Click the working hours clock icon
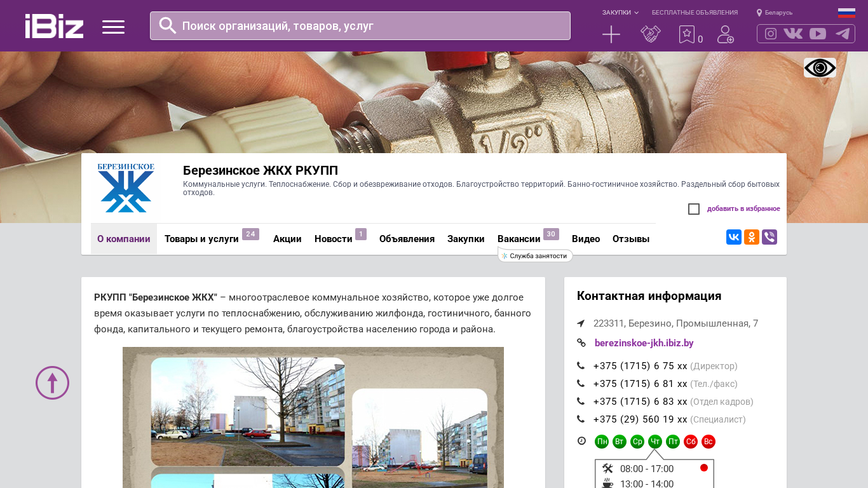Image resolution: width=868 pixels, height=488 pixels. (x=581, y=441)
